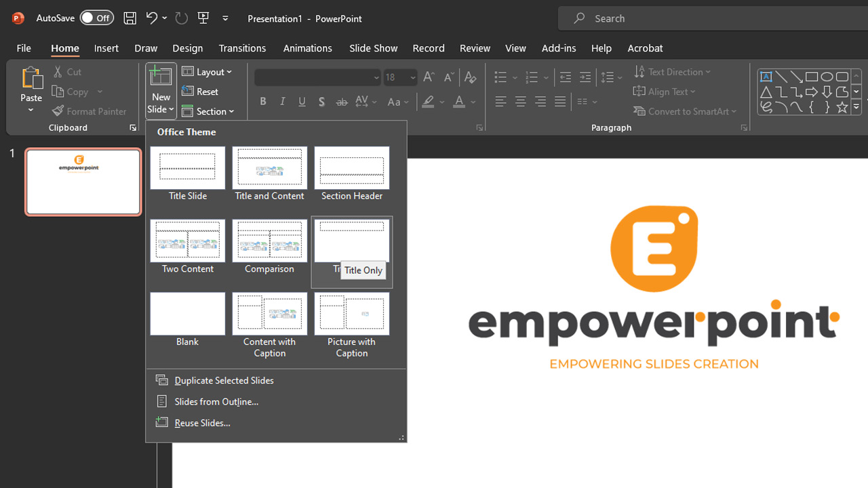Image resolution: width=868 pixels, height=488 pixels.
Task: Open the font size dropdown
Action: (x=413, y=77)
